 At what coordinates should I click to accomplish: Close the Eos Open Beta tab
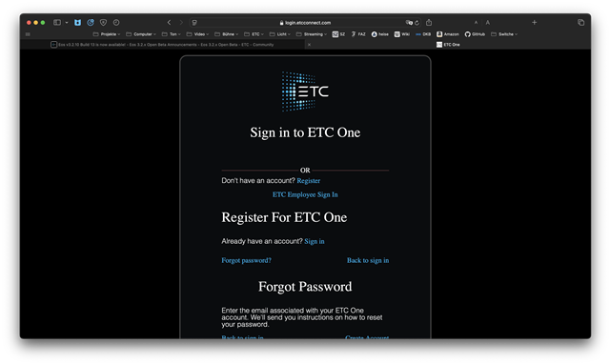(x=309, y=45)
